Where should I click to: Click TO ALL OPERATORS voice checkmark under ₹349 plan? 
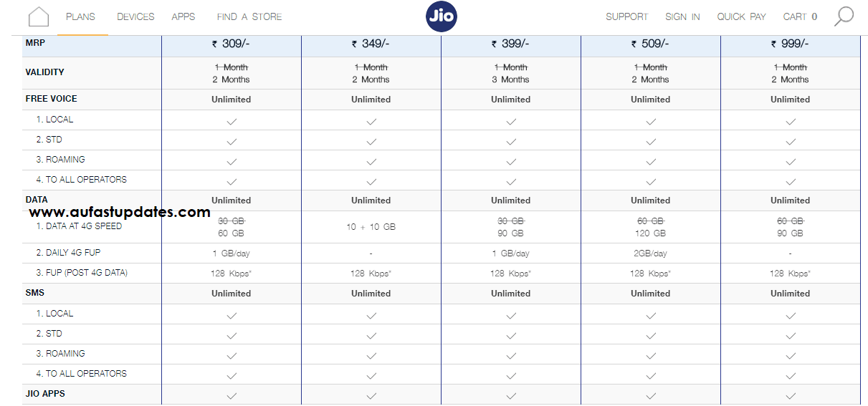[x=371, y=182]
